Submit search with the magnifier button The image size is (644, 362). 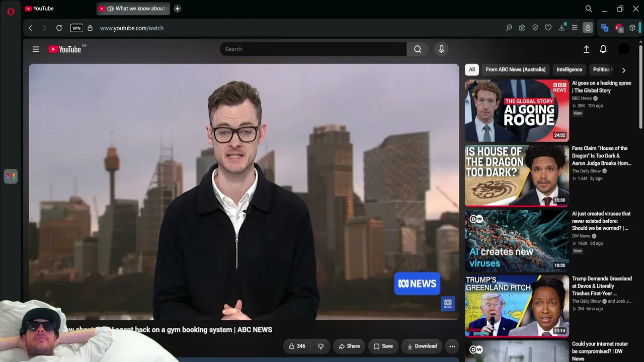point(418,49)
